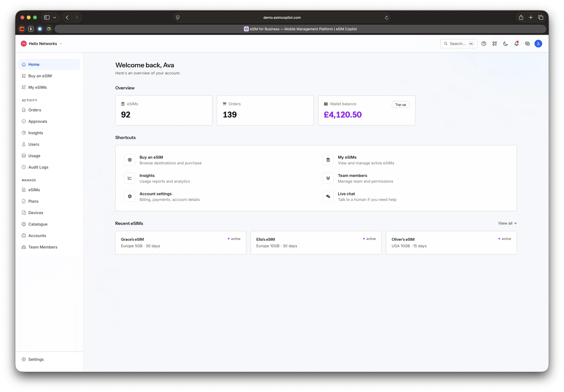Image resolution: width=564 pixels, height=392 pixels.
Task: Click the Insights chart shortcut icon
Action: tap(130, 178)
